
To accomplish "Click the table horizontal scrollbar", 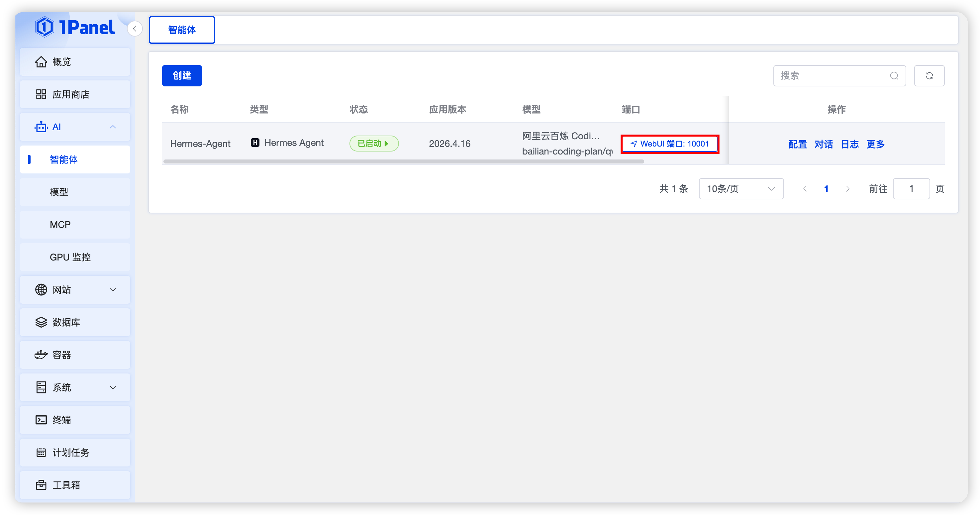I will [x=403, y=162].
